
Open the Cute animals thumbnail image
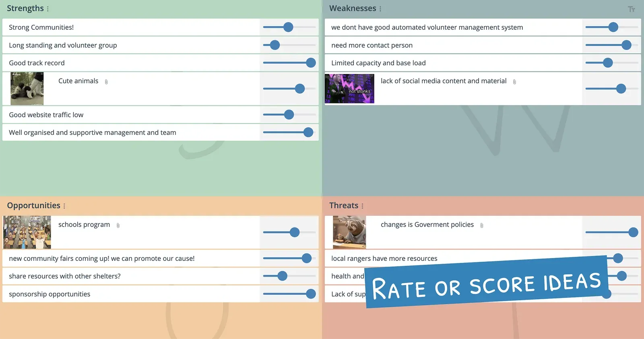tap(27, 89)
